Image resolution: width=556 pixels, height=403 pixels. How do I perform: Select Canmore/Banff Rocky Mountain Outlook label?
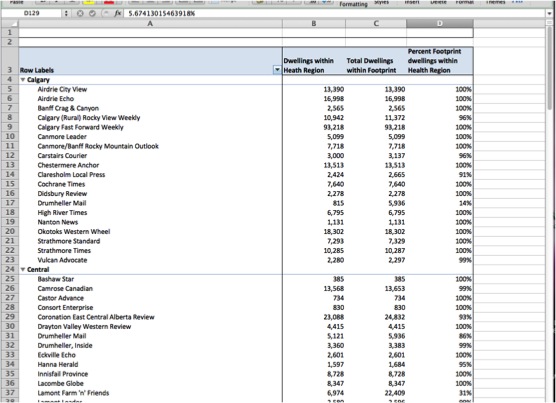coord(98,146)
